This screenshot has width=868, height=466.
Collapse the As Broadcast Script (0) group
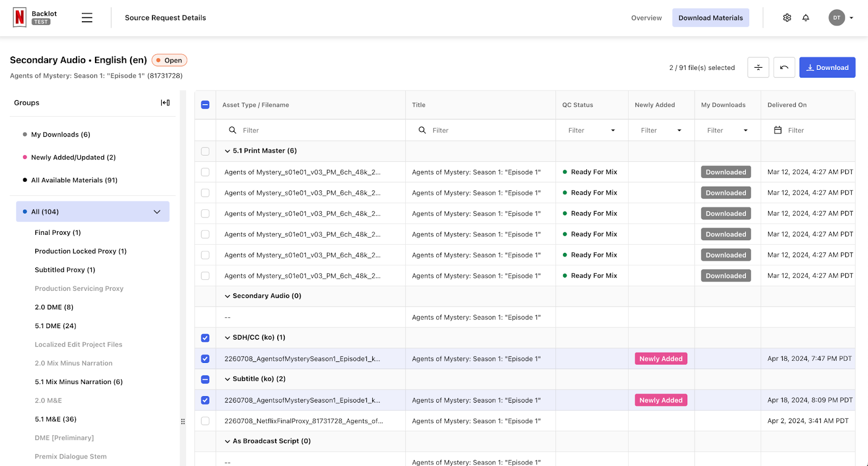coord(227,442)
